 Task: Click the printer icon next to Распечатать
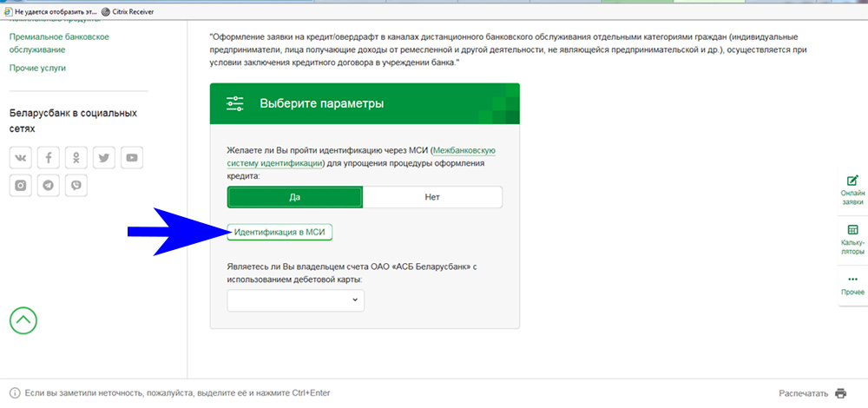pos(841,393)
